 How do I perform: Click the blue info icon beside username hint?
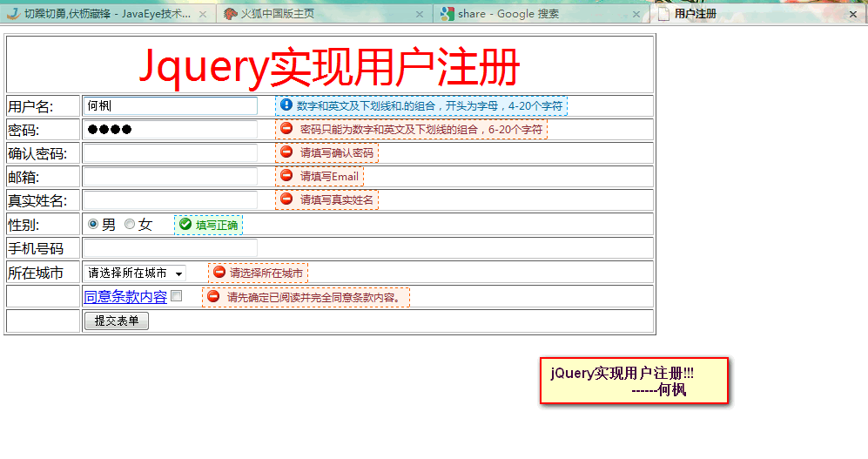point(286,105)
